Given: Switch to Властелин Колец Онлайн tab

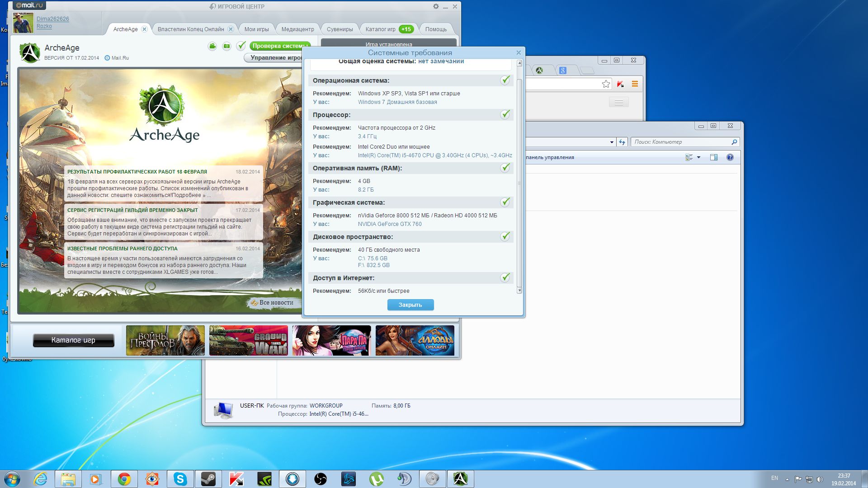Looking at the screenshot, I should [x=191, y=29].
